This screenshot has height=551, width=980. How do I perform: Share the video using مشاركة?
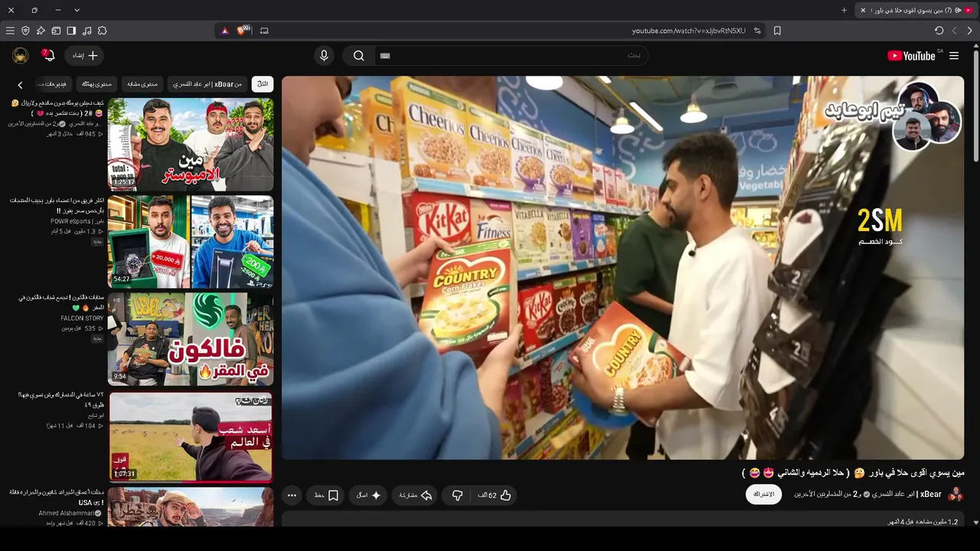(x=416, y=495)
